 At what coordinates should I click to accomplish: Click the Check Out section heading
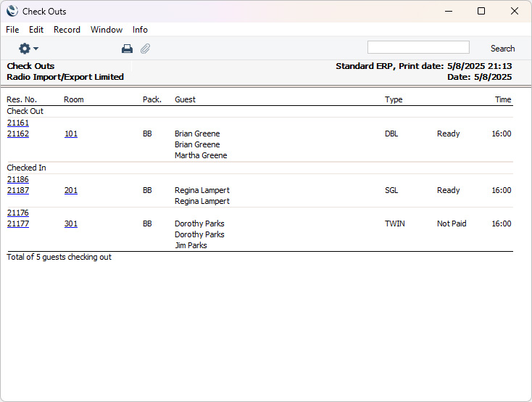pos(25,111)
